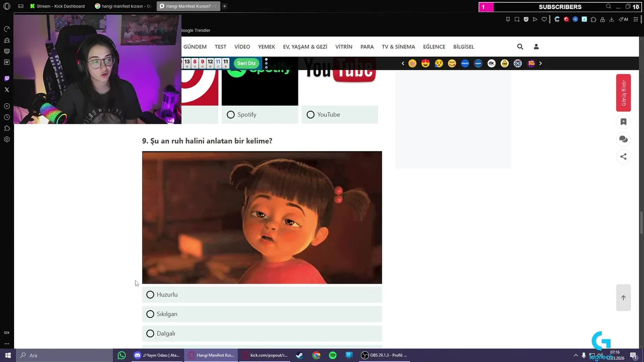The width and height of the screenshot is (644, 362).
Task: Click the snapshot capture icon
Action: tap(517, 19)
